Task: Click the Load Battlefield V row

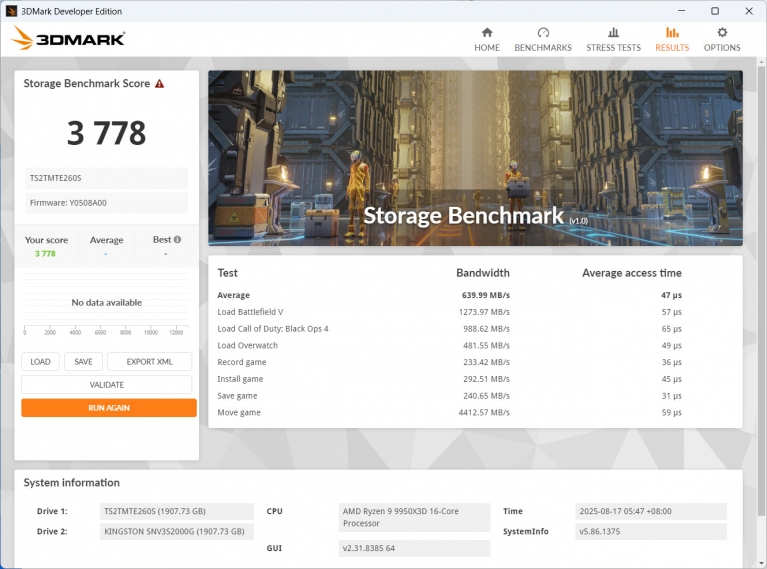Action: (x=449, y=312)
